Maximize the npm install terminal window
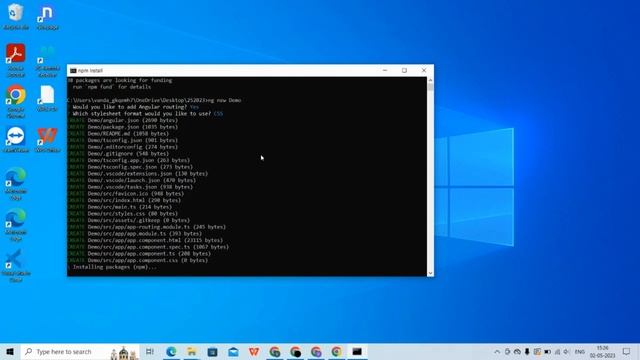This screenshot has width=640, height=360. pos(404,70)
